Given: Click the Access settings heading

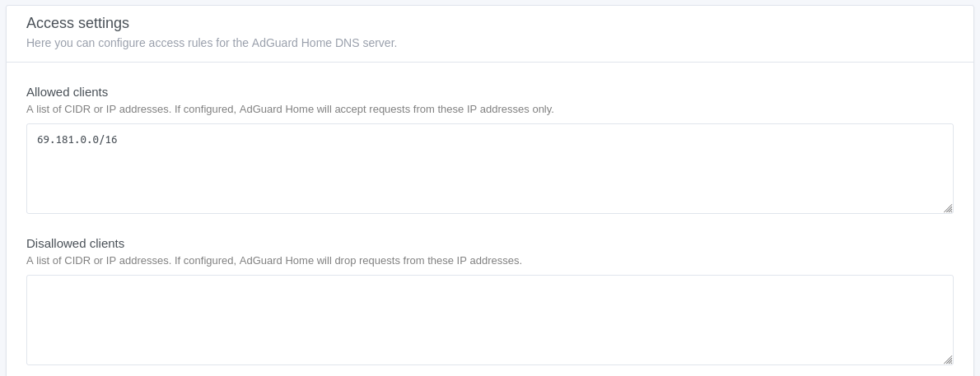Looking at the screenshot, I should (x=77, y=23).
